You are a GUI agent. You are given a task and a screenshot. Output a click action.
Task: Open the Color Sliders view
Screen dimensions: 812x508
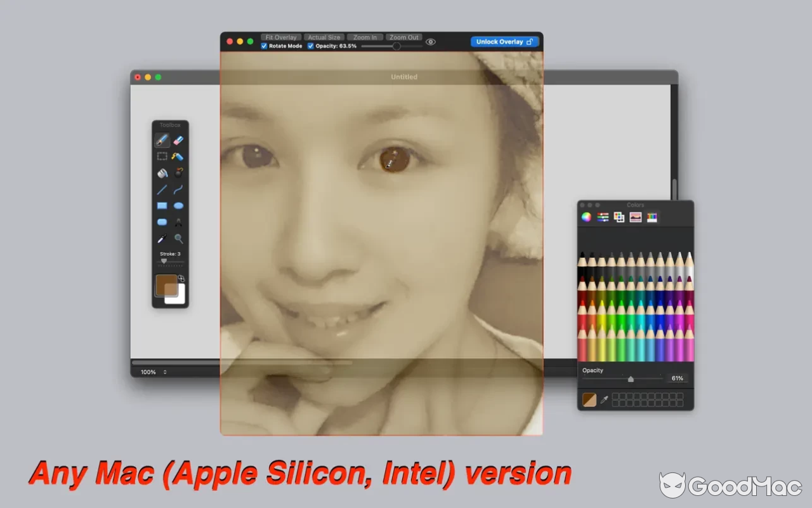click(603, 217)
